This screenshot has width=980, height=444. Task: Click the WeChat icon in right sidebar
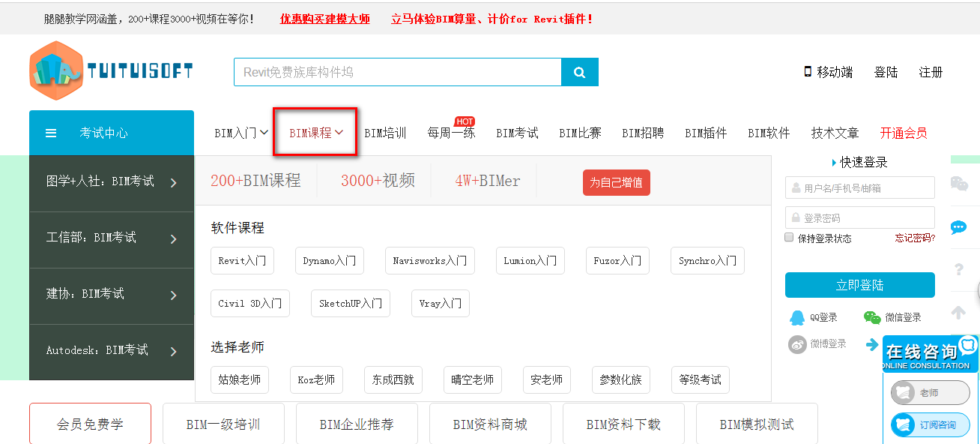point(959,183)
